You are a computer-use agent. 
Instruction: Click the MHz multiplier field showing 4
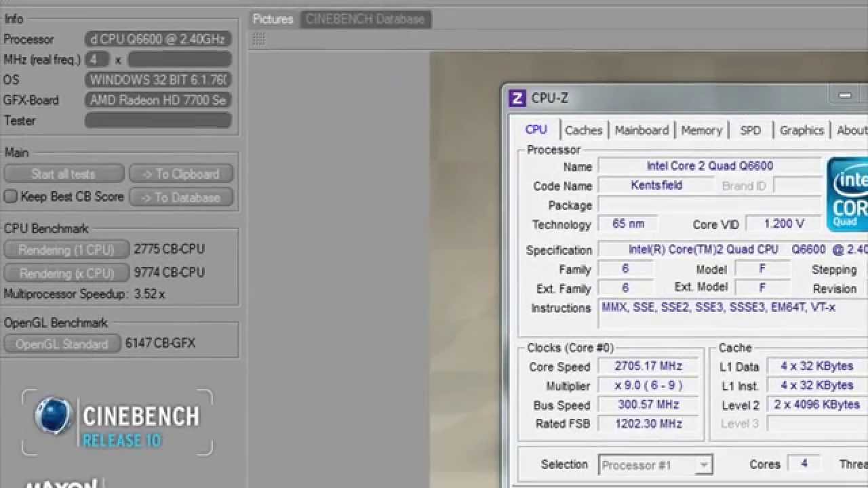pos(98,60)
